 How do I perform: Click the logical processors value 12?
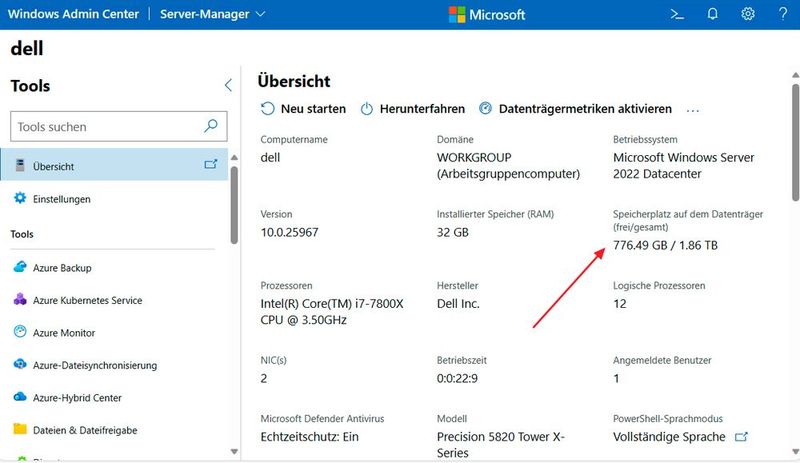(x=619, y=304)
